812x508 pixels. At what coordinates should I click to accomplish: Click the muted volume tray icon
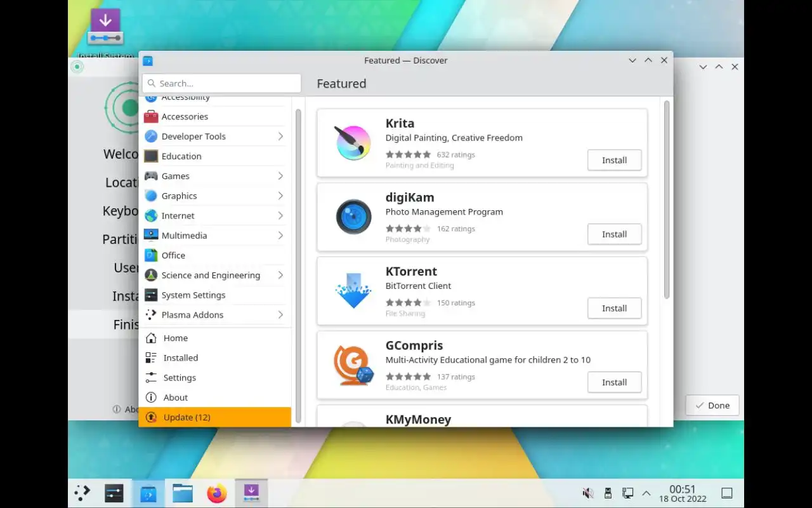588,493
